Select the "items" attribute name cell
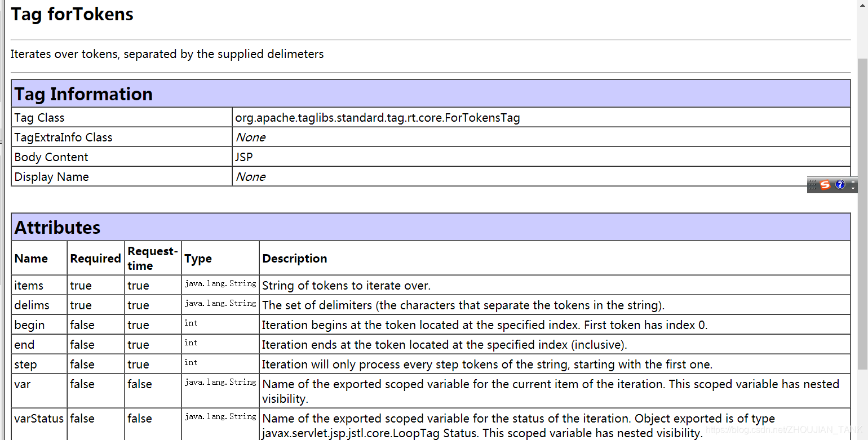 (39, 285)
